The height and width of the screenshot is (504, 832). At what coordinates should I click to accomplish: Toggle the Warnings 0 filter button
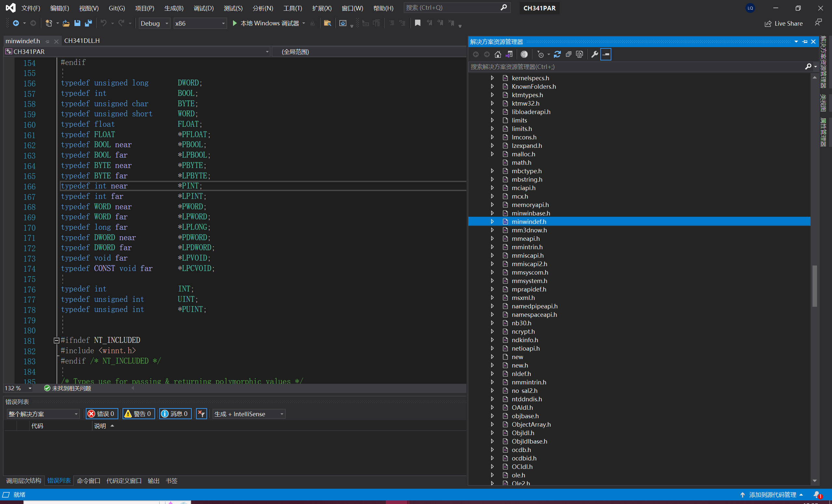[x=138, y=414]
